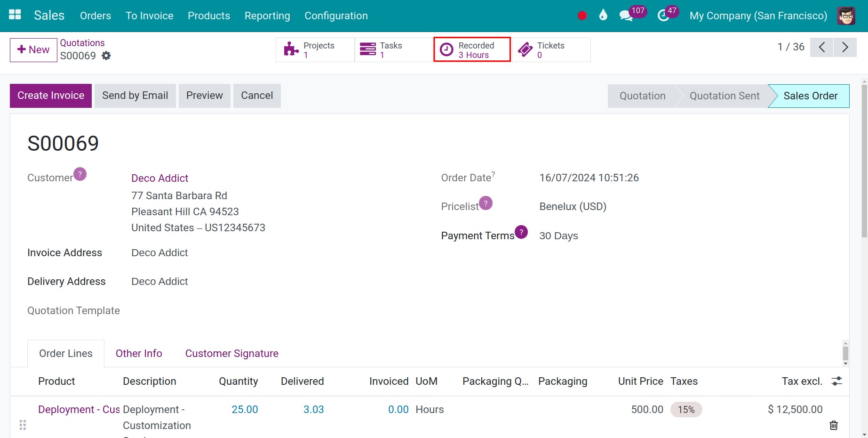Switch company My Company (San Francisco)
This screenshot has height=438, width=868.
pyautogui.click(x=758, y=16)
